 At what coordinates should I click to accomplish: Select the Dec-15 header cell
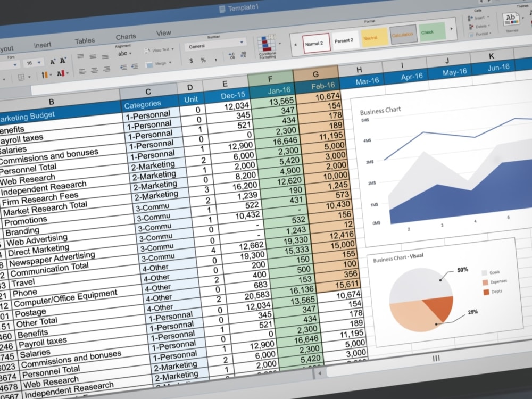click(227, 95)
